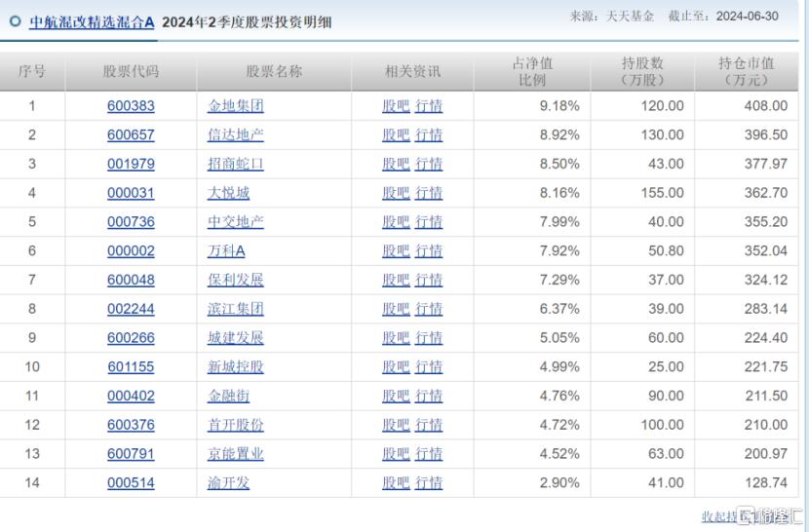
Task: Open 股吧 forum for 新城控股
Action: pyautogui.click(x=396, y=366)
